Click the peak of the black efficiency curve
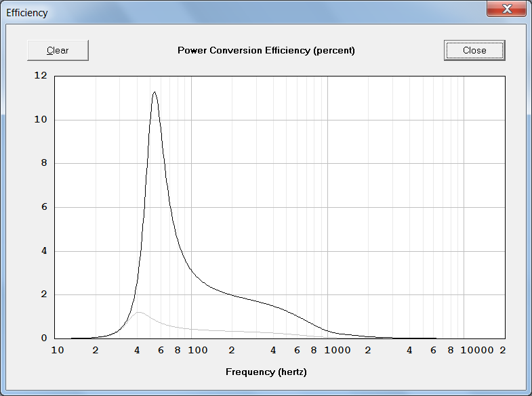The image size is (532, 396). tap(155, 92)
